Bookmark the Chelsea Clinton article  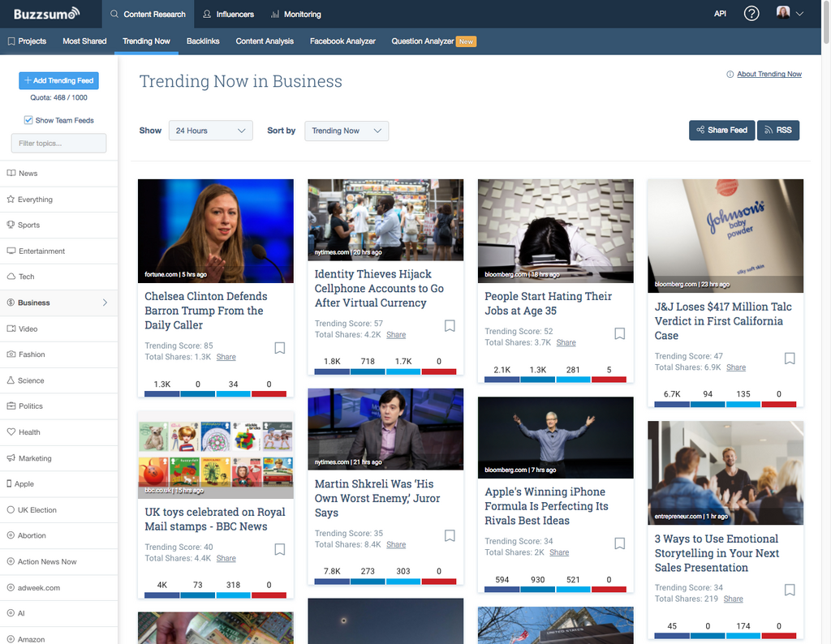point(279,348)
